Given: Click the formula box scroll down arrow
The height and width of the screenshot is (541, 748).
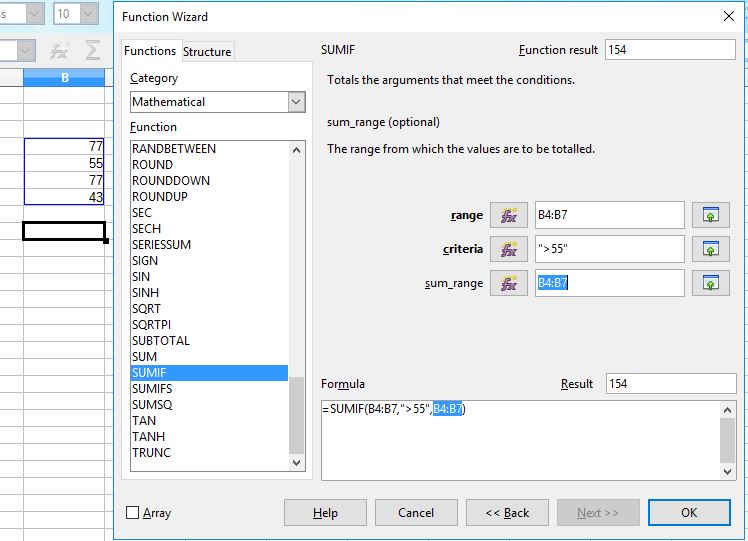Looking at the screenshot, I should (727, 471).
